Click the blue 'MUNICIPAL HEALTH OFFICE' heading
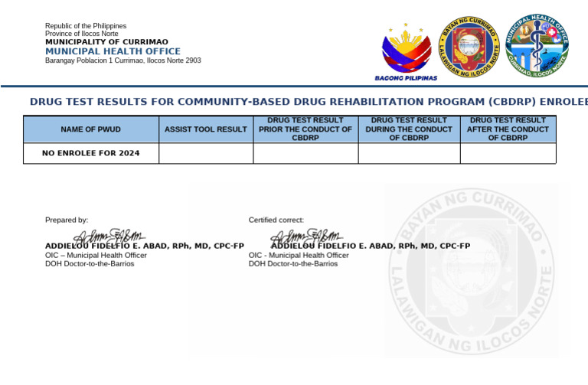Screen dimensions: 588x385 113,51
